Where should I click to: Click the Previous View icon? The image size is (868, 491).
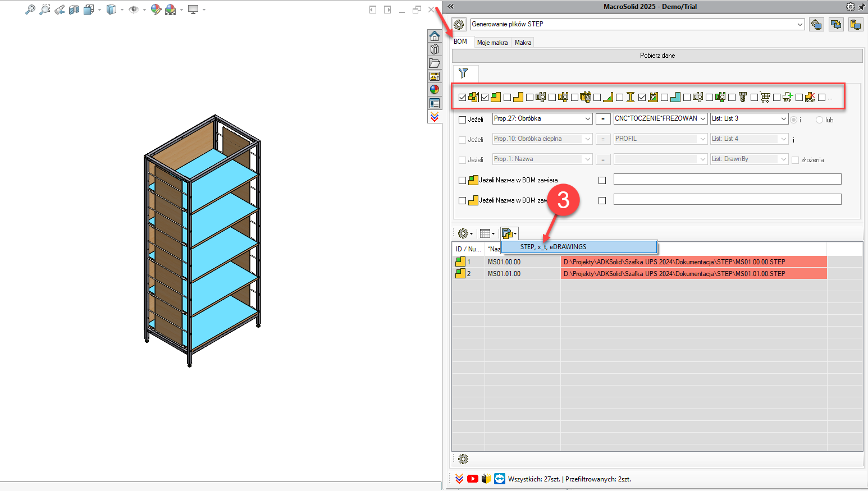60,10
